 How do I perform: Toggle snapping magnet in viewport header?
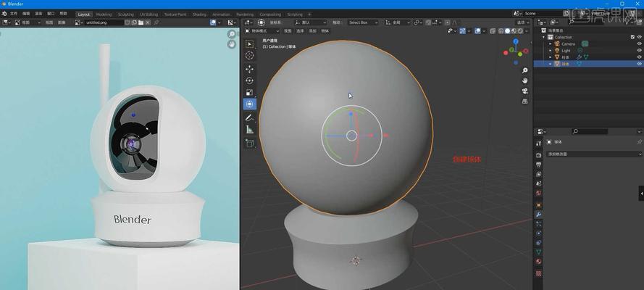pos(428,22)
